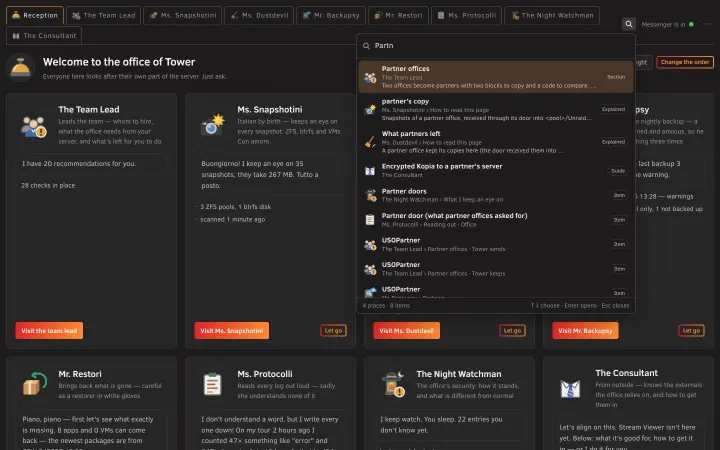Screen dimensions: 720x450
Task: Click Explained badge on partner's copy result
Action: pyautogui.click(x=613, y=109)
